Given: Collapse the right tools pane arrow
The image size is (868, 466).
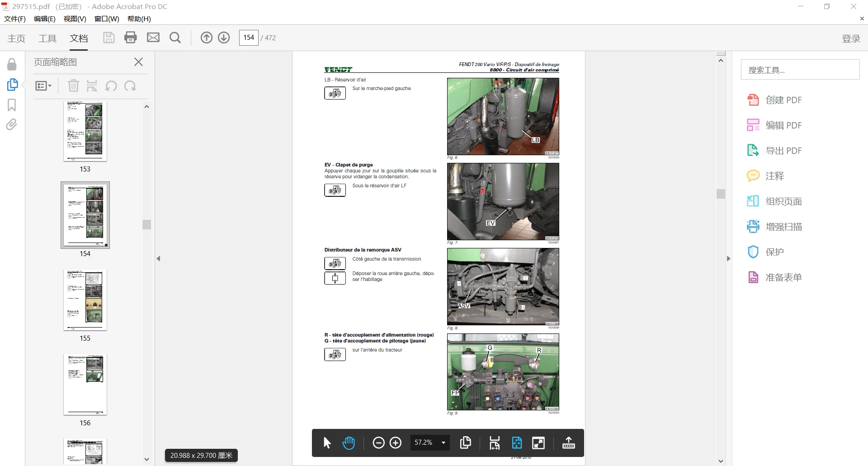Looking at the screenshot, I should click(728, 259).
